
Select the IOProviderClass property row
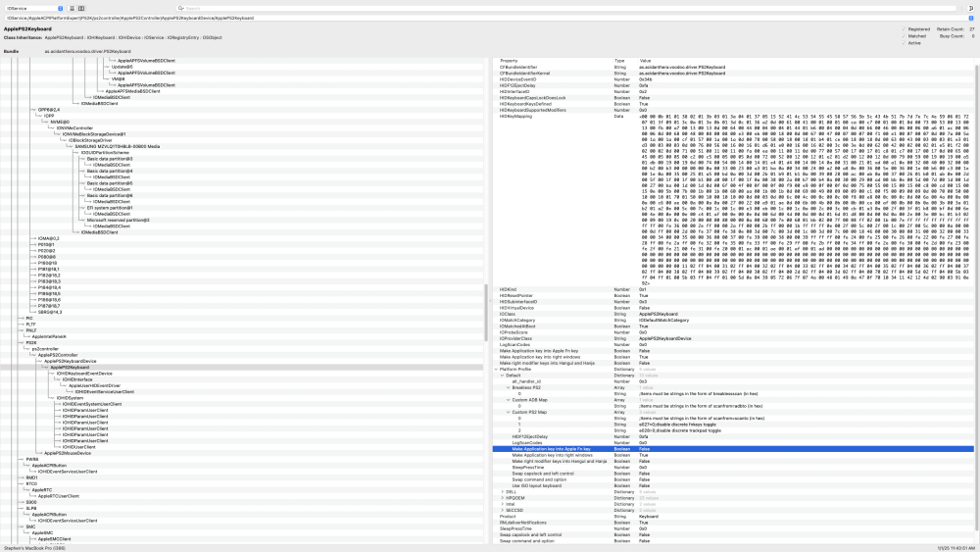click(732, 339)
